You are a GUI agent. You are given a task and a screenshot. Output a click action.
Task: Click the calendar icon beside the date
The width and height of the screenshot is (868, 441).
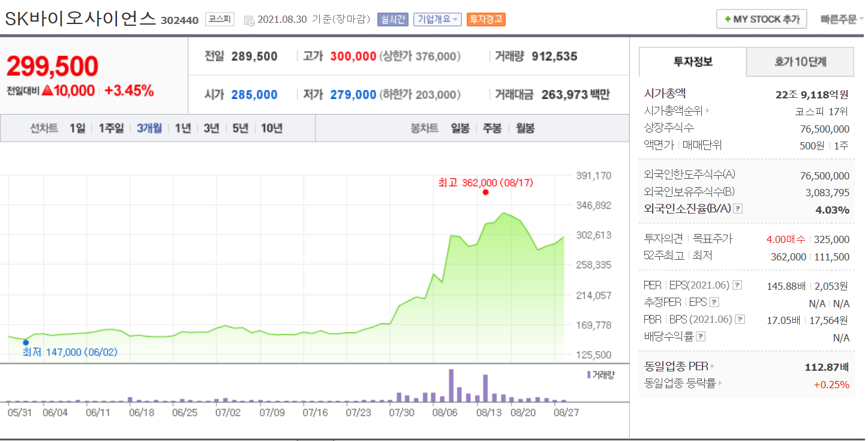250,20
